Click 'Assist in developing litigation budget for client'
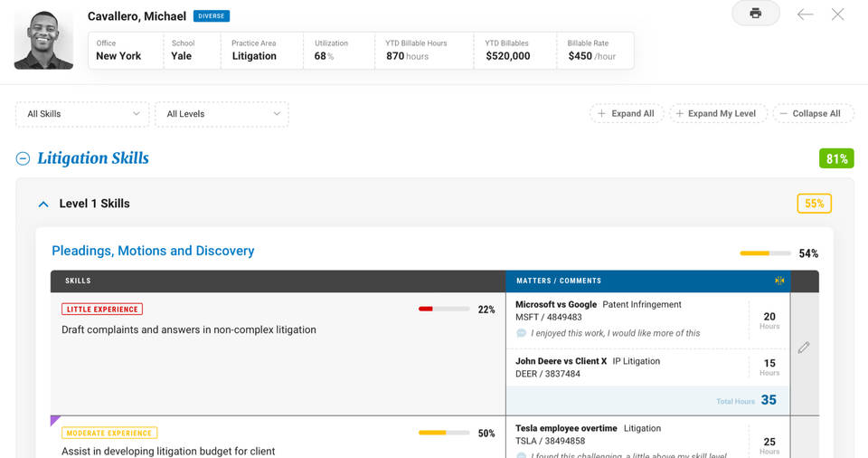This screenshot has height=458, width=868. (168, 452)
